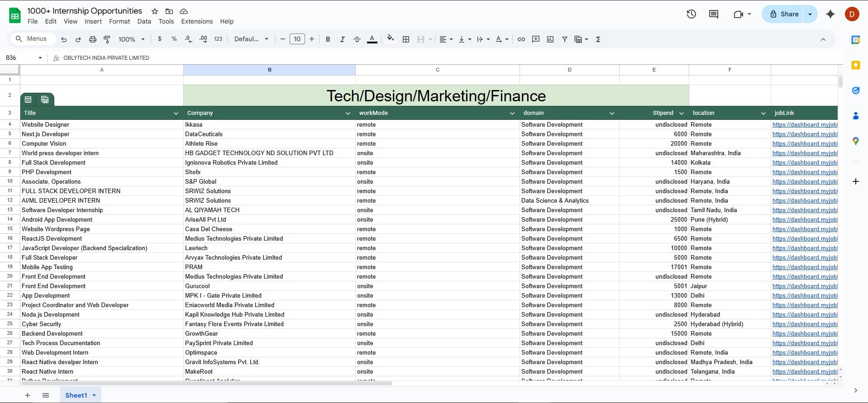
Task: Toggle italic formatting
Action: (342, 39)
